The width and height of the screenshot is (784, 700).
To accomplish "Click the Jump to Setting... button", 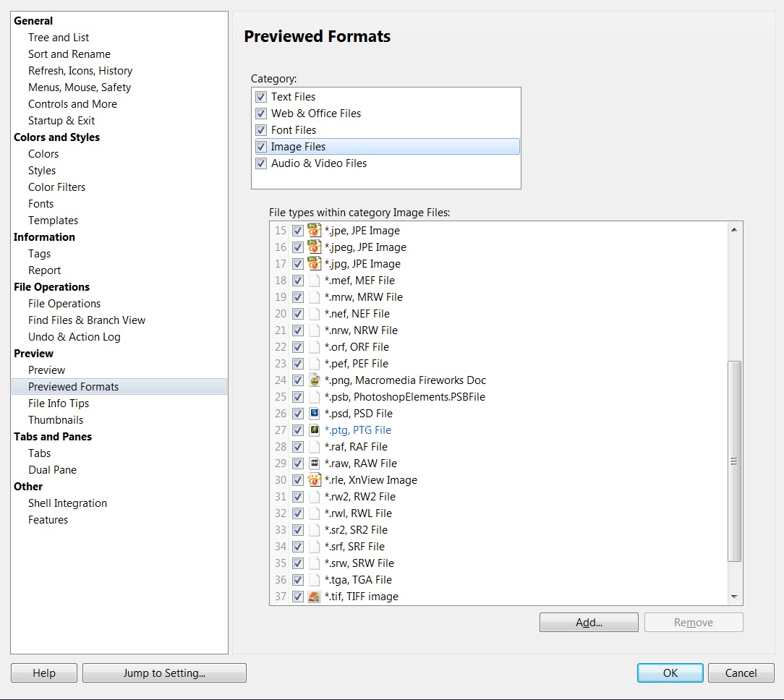I will coord(164,673).
